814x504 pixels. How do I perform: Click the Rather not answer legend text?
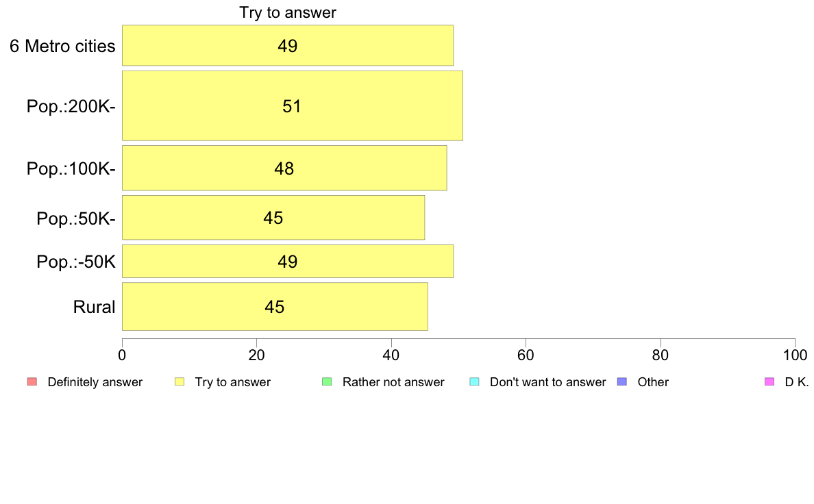coord(393,382)
